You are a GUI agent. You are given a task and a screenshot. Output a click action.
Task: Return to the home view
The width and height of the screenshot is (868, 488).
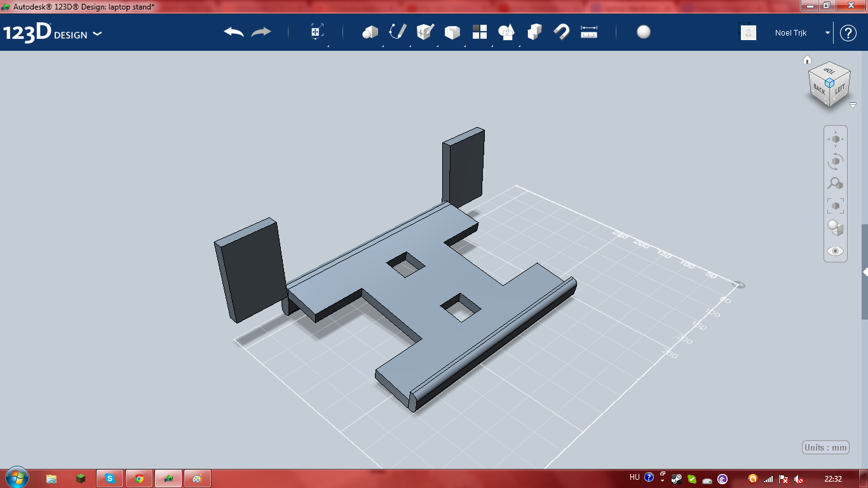[x=807, y=60]
